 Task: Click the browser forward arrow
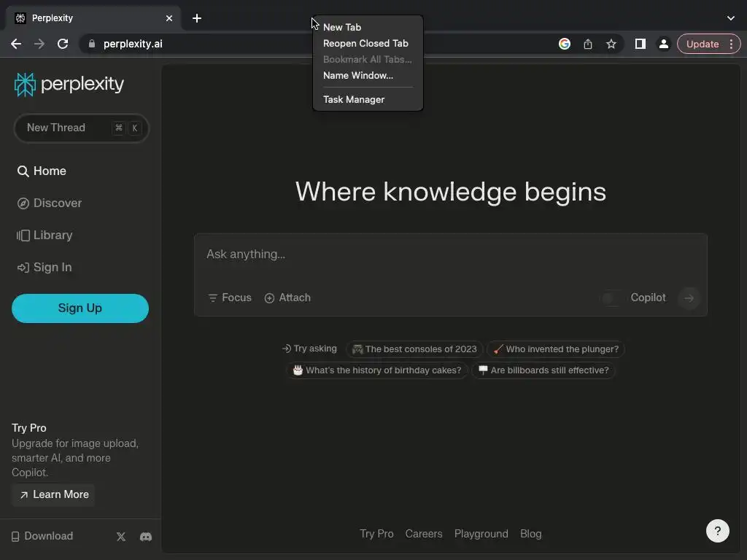(x=39, y=44)
